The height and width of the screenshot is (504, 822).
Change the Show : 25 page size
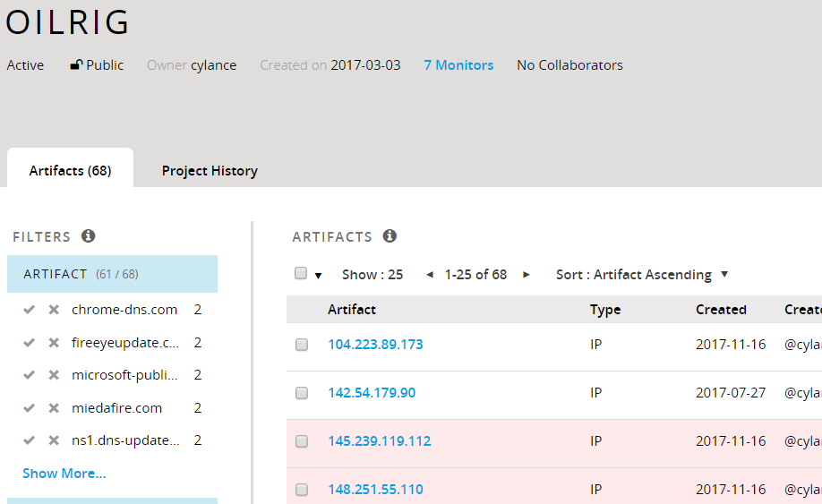click(372, 275)
